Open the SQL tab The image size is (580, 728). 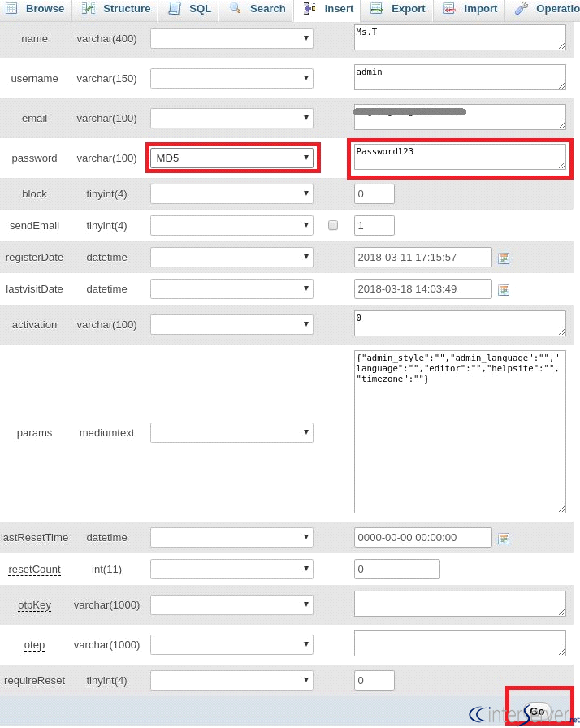tap(188, 9)
